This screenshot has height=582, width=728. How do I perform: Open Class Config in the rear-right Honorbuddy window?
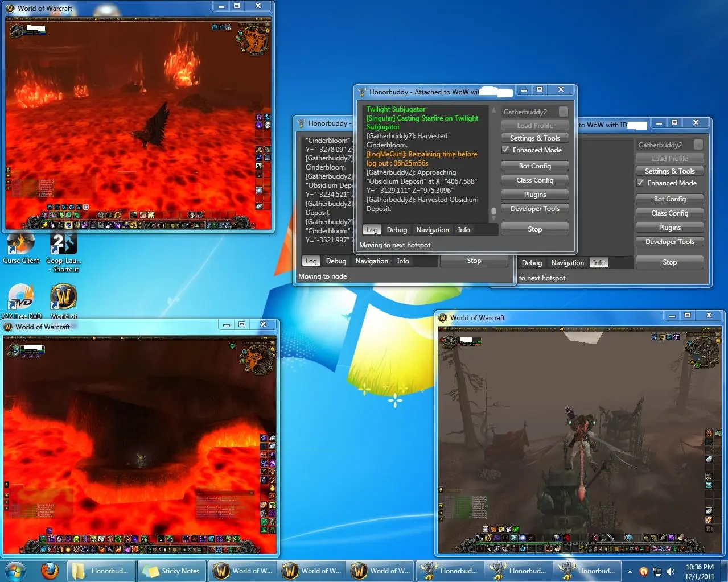pos(669,213)
